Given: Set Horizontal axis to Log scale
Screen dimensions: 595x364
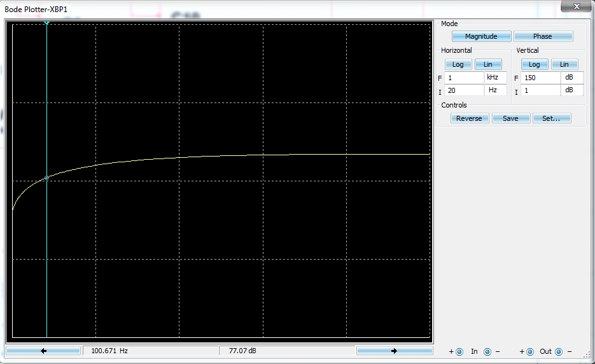Looking at the screenshot, I should (x=458, y=64).
